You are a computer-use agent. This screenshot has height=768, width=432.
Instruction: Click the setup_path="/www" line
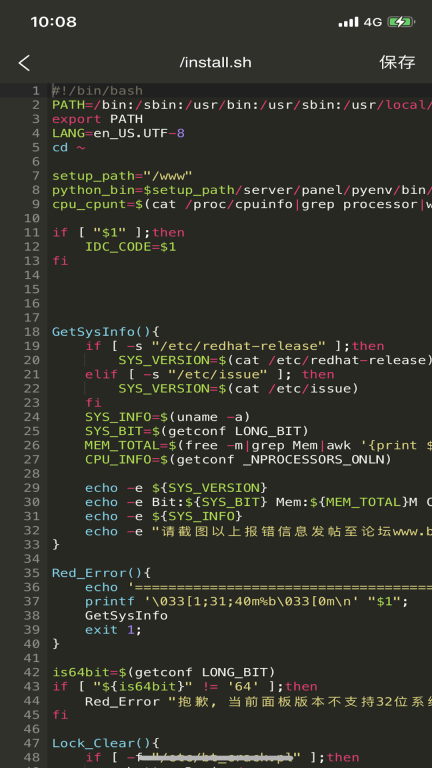tap(122, 176)
